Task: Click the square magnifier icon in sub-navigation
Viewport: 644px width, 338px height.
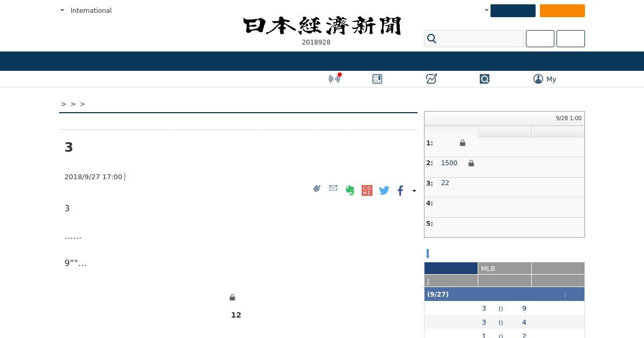Action: 485,79
